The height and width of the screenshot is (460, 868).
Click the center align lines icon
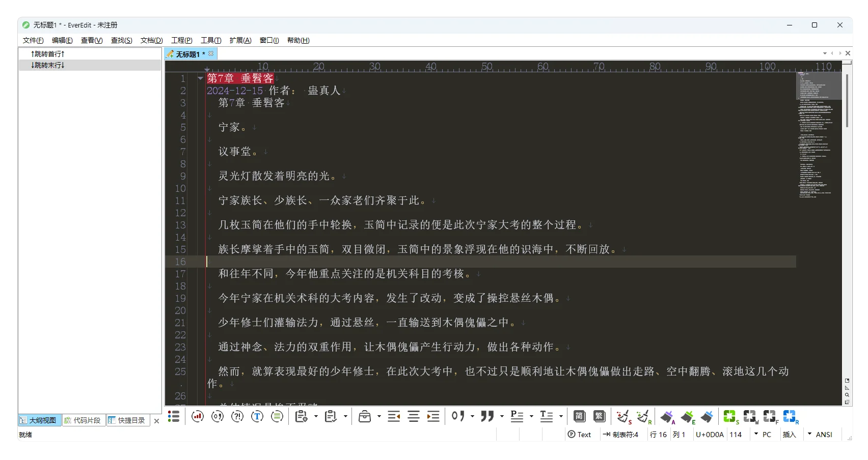(414, 417)
